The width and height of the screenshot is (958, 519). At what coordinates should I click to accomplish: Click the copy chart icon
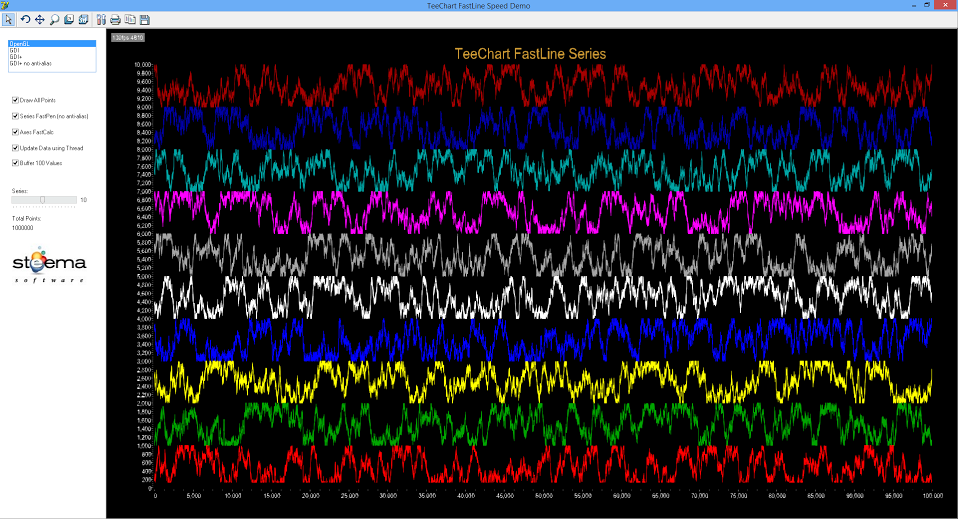pyautogui.click(x=130, y=20)
